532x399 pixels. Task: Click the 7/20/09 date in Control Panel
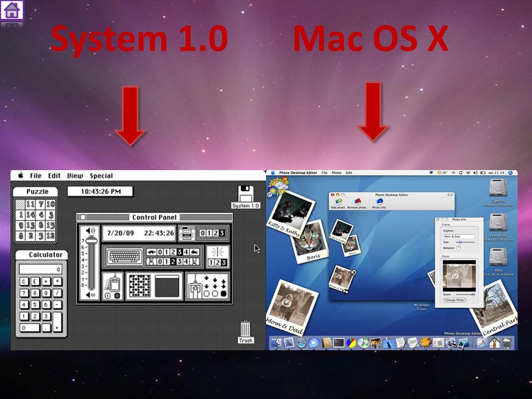point(120,233)
